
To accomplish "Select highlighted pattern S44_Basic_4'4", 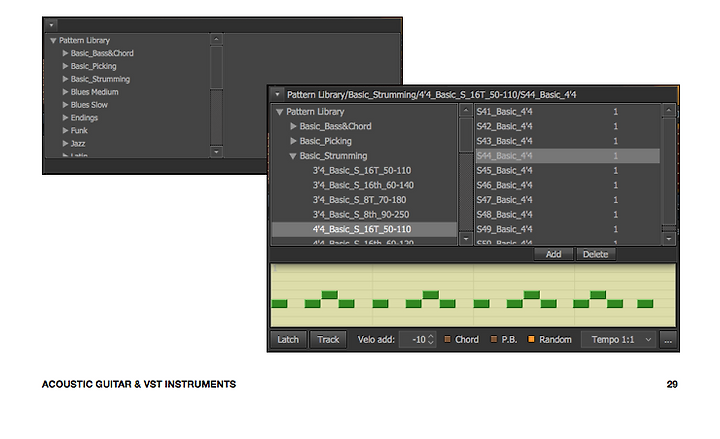I will tap(568, 156).
